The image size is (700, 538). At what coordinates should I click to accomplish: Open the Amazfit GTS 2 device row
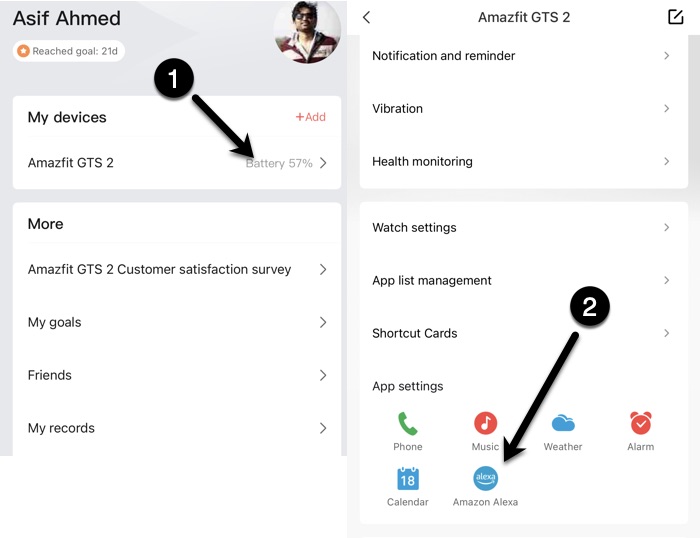point(177,163)
